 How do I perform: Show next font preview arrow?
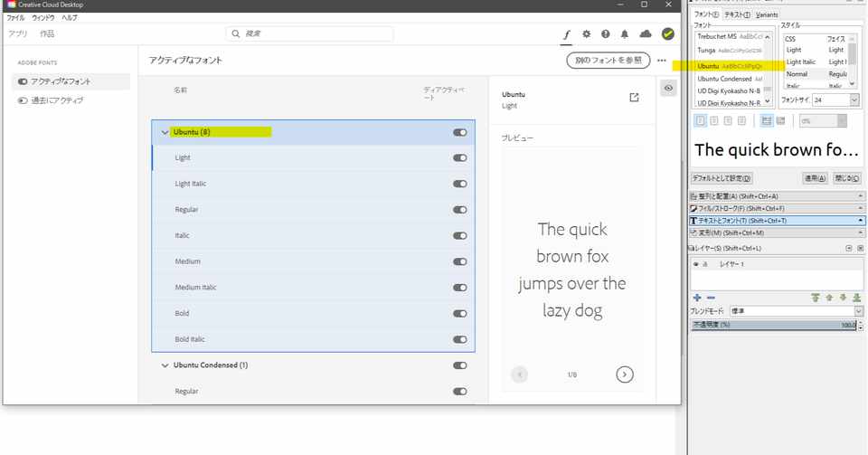pos(625,374)
